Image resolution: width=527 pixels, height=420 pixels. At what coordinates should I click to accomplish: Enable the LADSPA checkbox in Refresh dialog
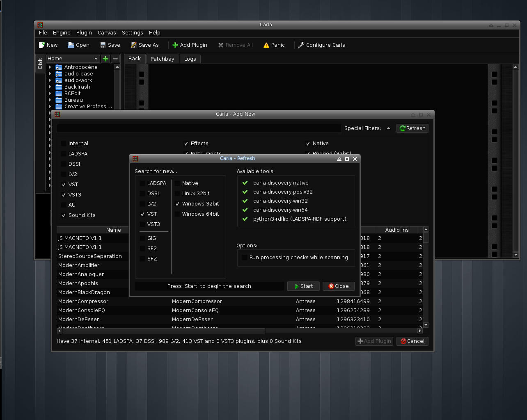pos(142,183)
